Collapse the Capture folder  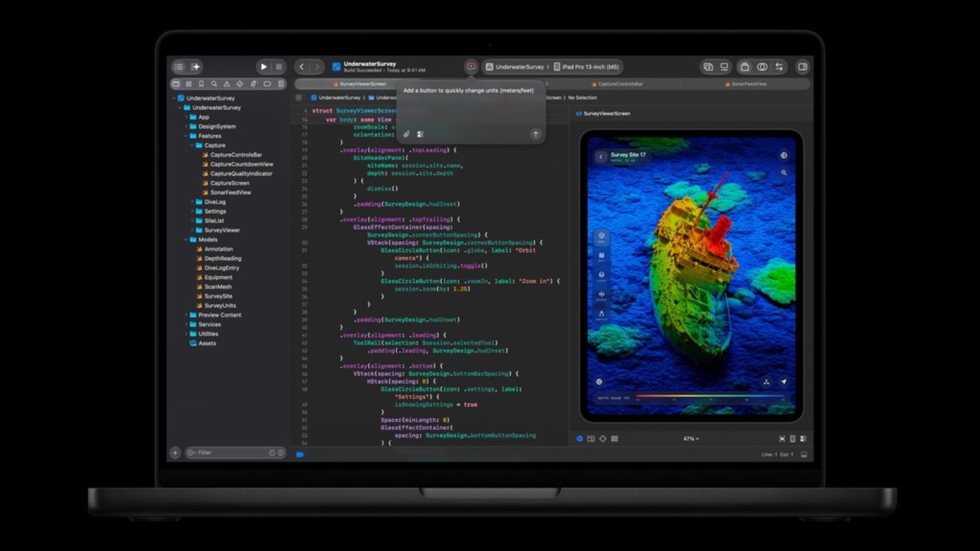click(x=192, y=146)
